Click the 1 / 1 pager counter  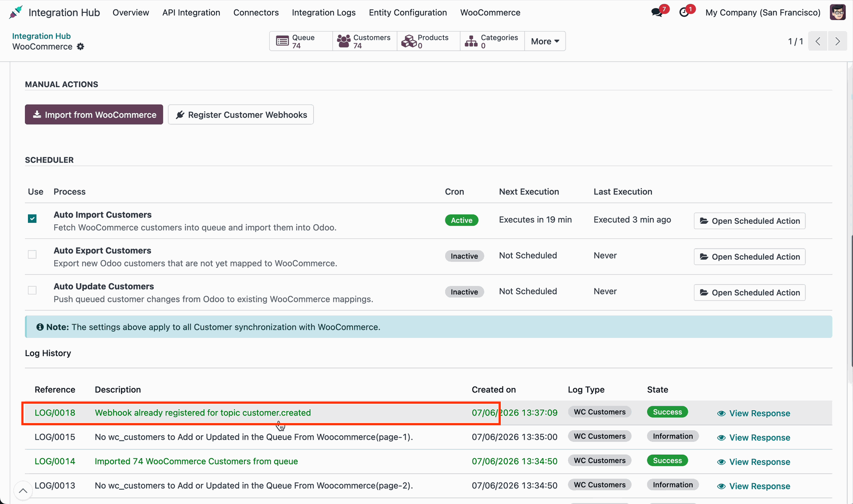click(795, 41)
